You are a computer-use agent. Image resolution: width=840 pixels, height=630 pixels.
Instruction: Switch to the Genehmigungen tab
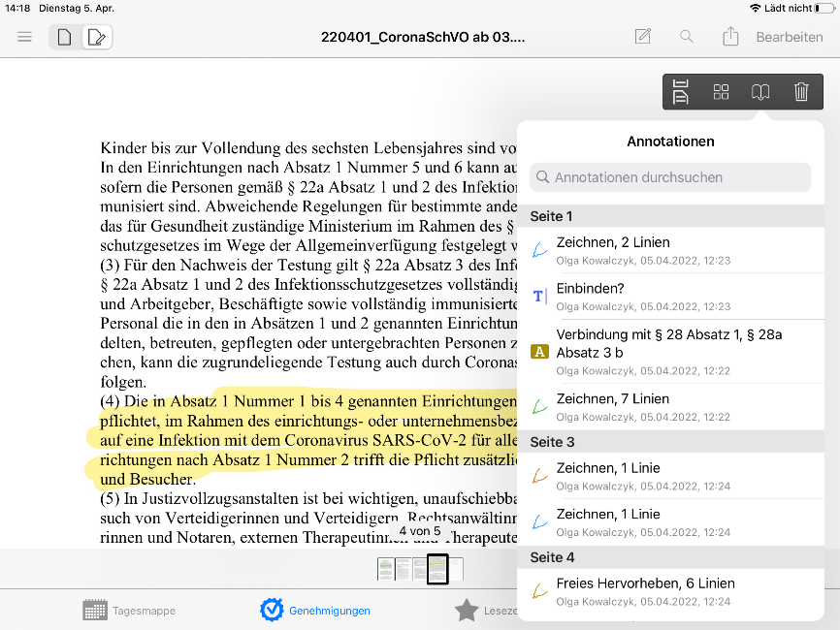[315, 611]
